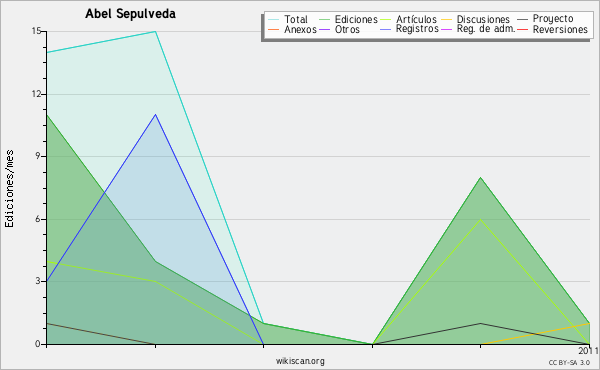Image resolution: width=600 pixels, height=370 pixels.
Task: Select the Proyecto legend entry
Action: 553,19
